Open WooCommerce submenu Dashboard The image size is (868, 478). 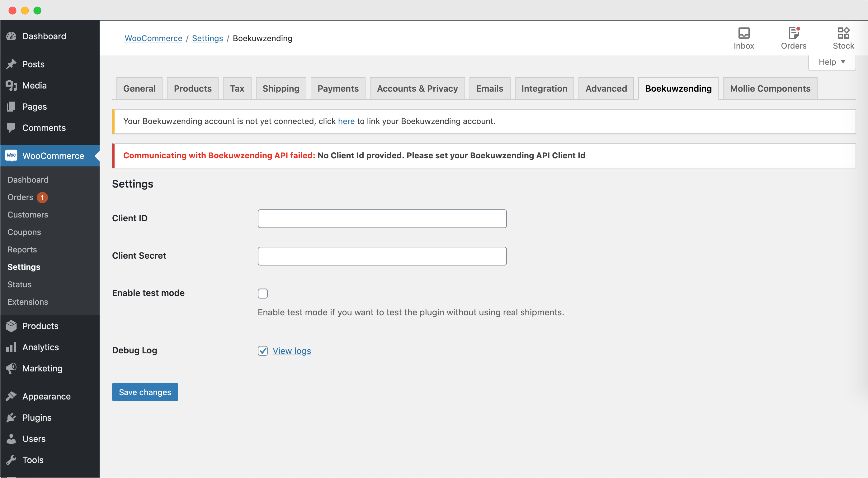(28, 180)
